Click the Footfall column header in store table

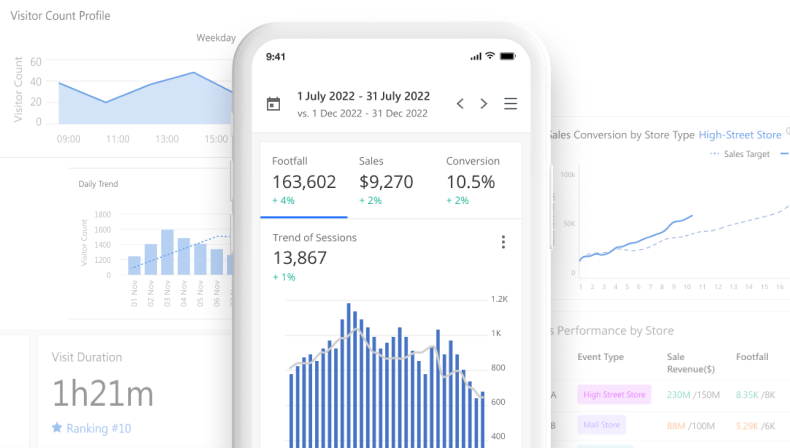pos(752,357)
